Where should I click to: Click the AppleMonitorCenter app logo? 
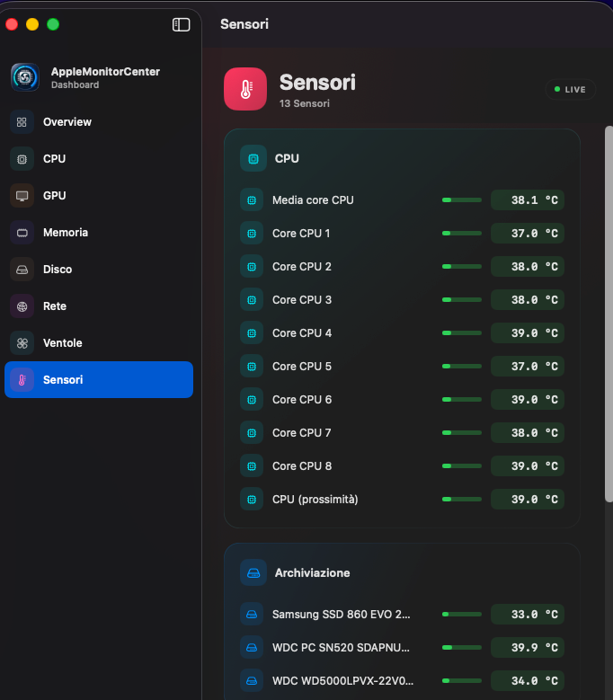tap(25, 77)
